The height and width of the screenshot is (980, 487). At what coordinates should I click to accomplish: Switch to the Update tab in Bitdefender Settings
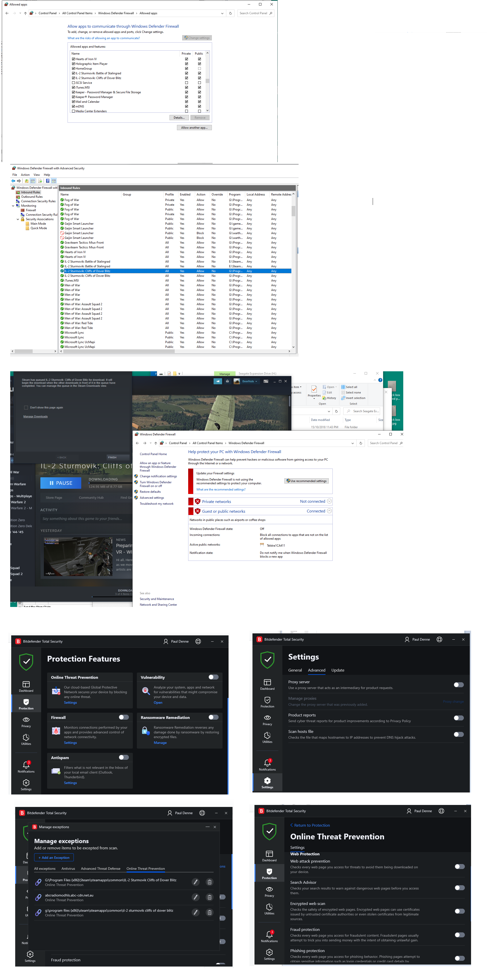coord(338,670)
